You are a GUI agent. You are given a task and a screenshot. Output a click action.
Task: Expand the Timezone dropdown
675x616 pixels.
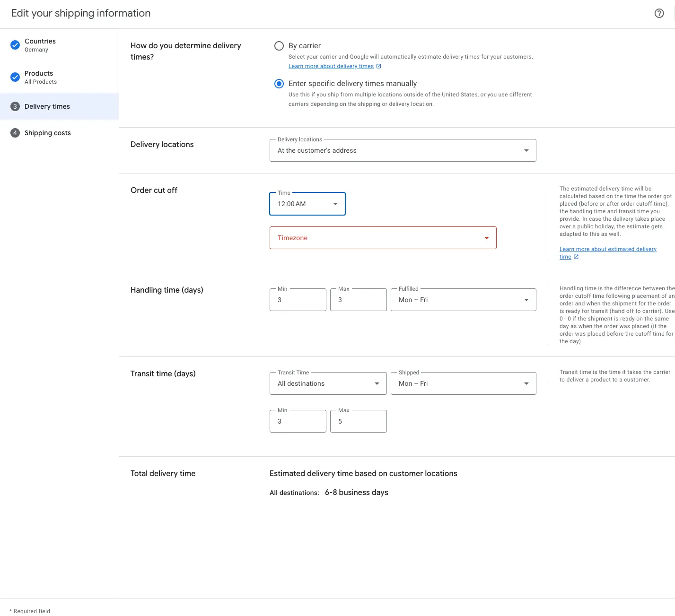click(x=383, y=238)
